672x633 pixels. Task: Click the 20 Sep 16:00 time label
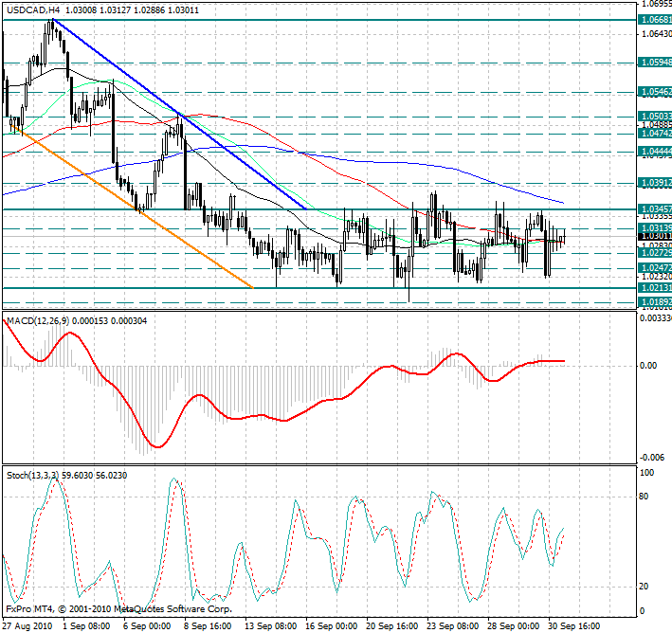pyautogui.click(x=392, y=626)
